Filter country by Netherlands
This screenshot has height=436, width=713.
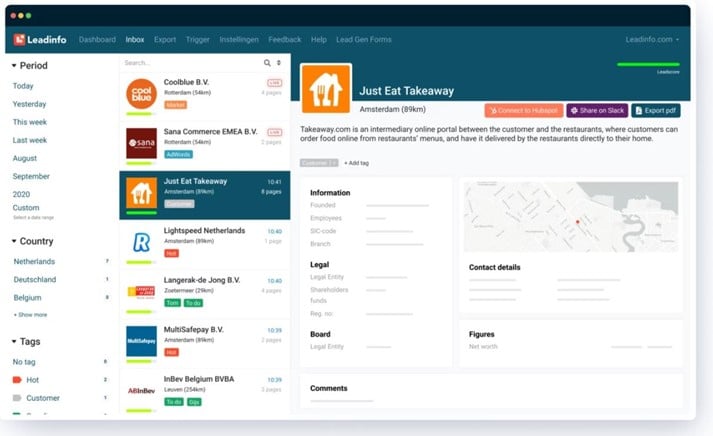pyautogui.click(x=34, y=261)
